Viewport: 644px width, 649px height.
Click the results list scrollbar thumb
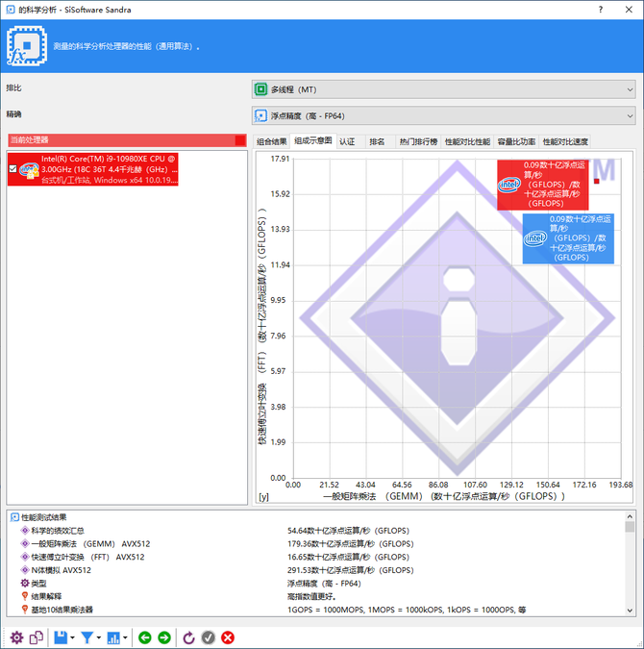tap(630, 527)
